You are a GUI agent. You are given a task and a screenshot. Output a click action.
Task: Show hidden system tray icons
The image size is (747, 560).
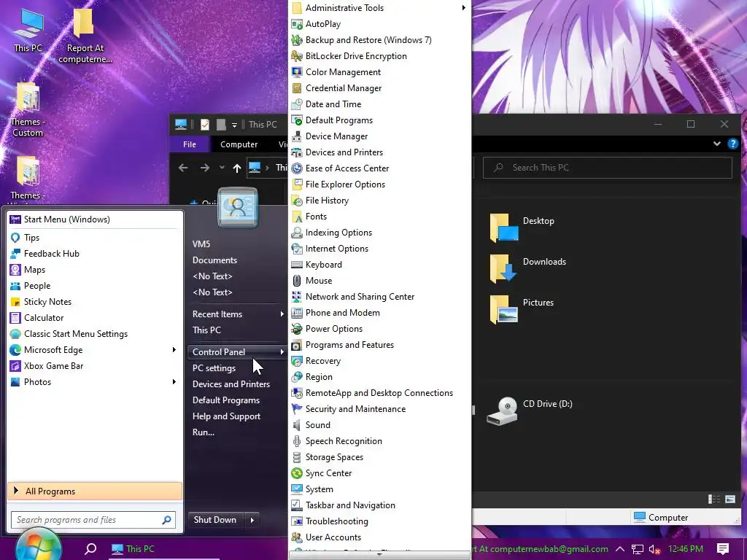[620, 549]
